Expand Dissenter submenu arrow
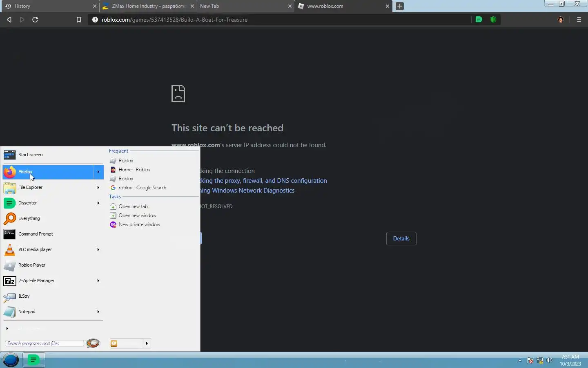This screenshot has height=368, width=588. click(98, 203)
